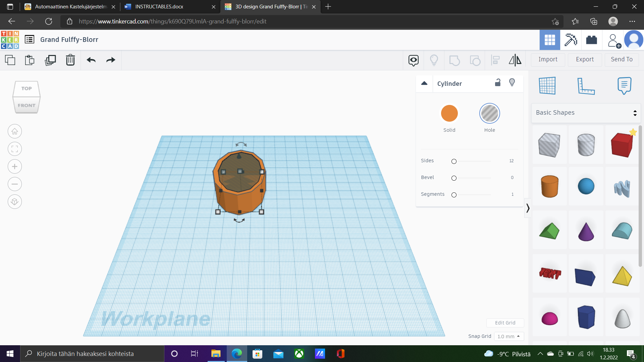Open File Explorer from the taskbar
The image size is (644, 362).
click(x=215, y=354)
